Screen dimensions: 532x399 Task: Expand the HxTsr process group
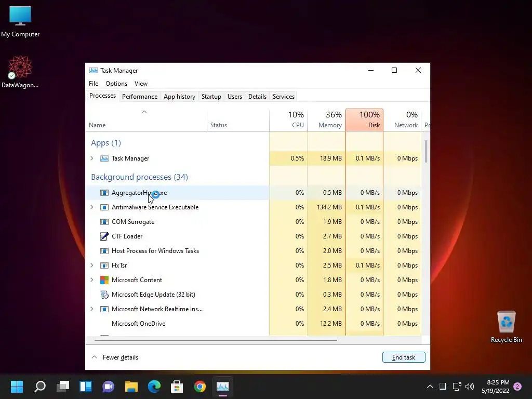coord(91,265)
